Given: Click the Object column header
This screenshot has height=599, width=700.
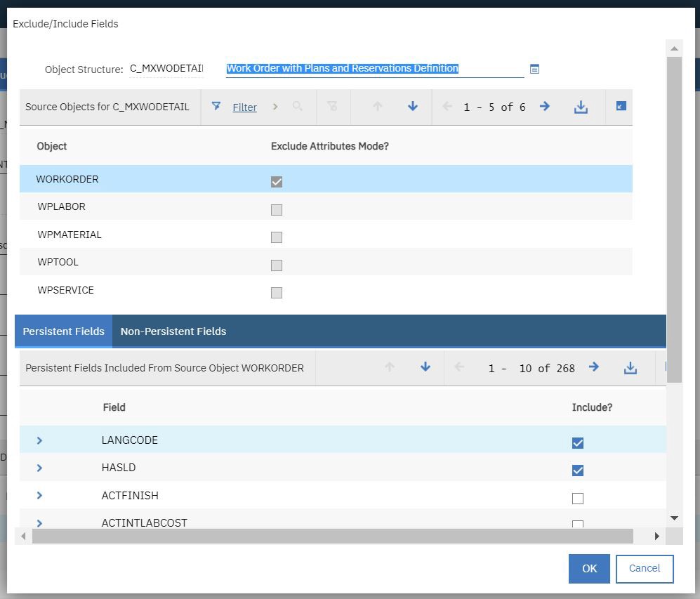Looking at the screenshot, I should (52, 146).
